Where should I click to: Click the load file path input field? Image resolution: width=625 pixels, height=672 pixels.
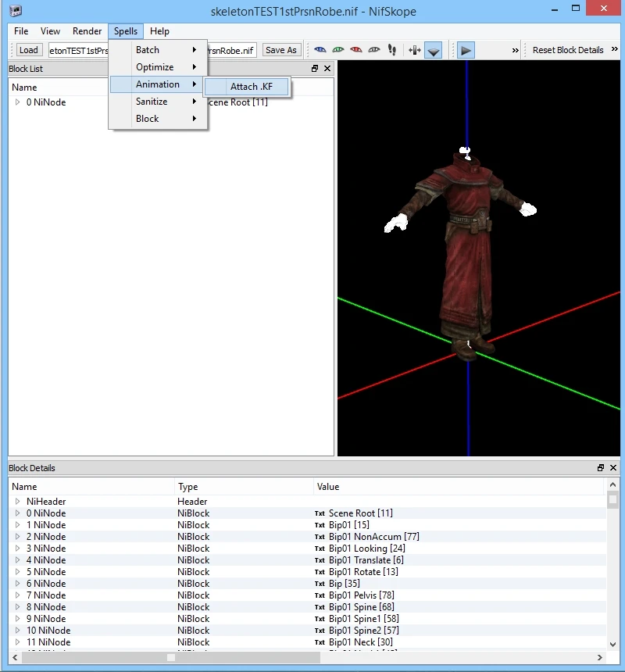click(78, 50)
